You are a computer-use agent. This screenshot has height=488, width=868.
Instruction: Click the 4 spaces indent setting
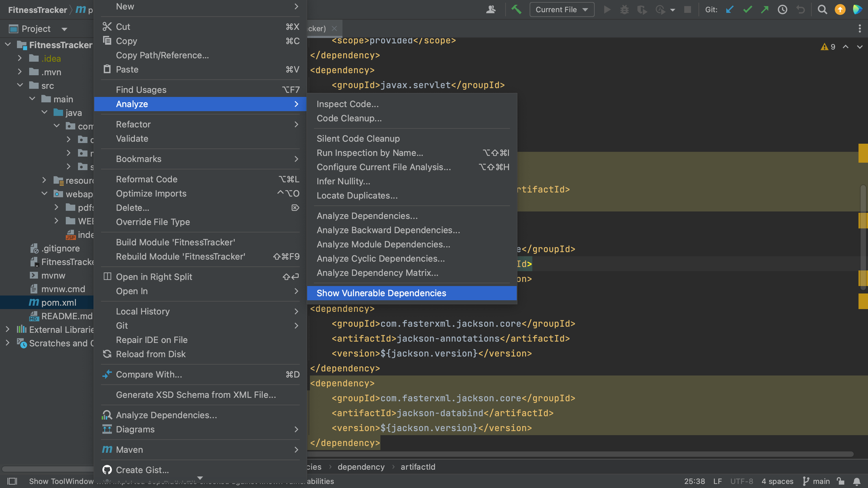point(777,481)
